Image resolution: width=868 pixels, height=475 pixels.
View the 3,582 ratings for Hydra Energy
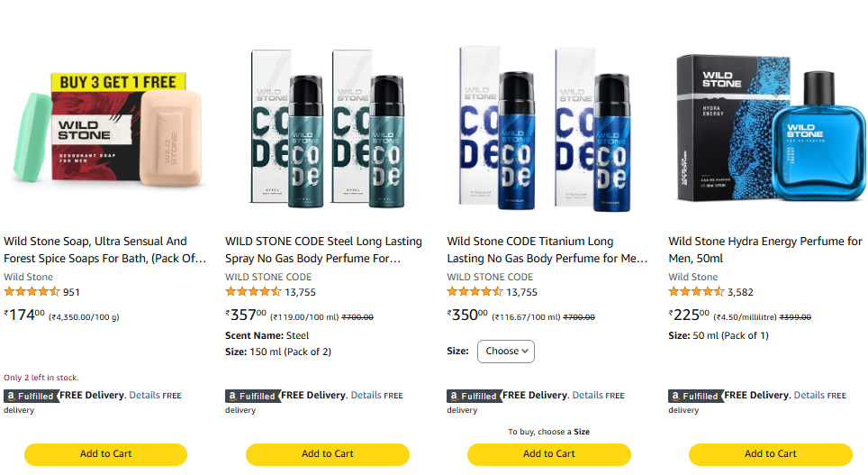(740, 292)
